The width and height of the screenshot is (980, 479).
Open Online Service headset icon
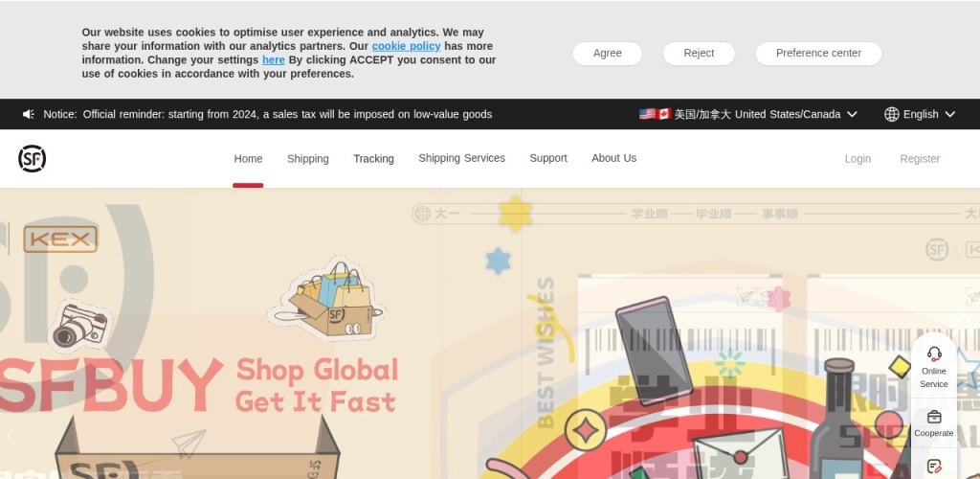click(934, 354)
